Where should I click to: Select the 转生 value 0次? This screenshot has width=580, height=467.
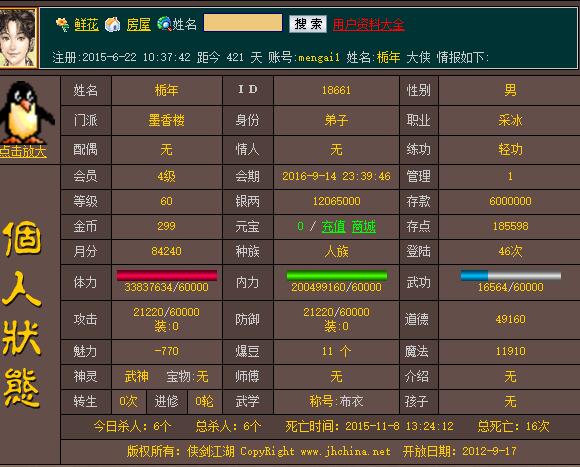(128, 401)
